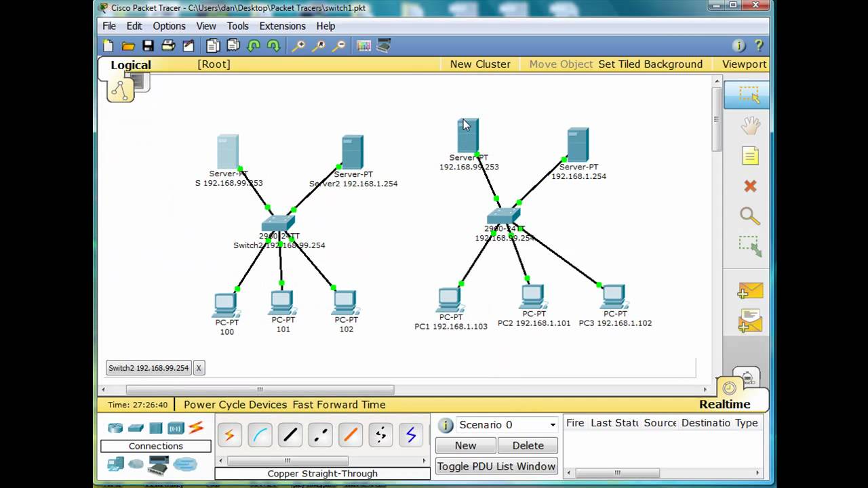Click the network information 'i' icon
Image resolution: width=868 pixels, height=488 pixels.
click(739, 46)
